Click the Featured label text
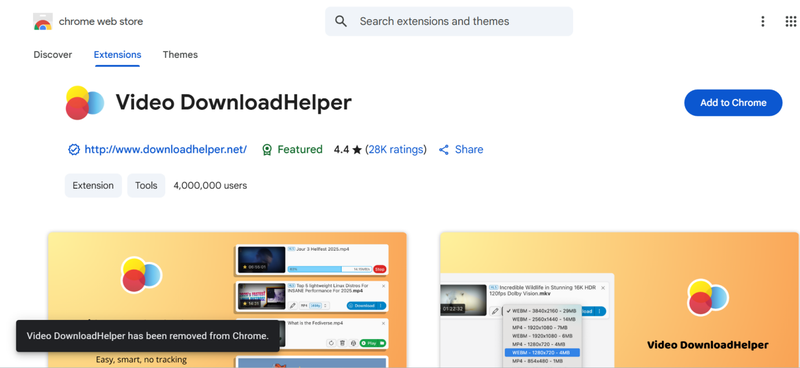The height and width of the screenshot is (368, 800). tap(300, 150)
